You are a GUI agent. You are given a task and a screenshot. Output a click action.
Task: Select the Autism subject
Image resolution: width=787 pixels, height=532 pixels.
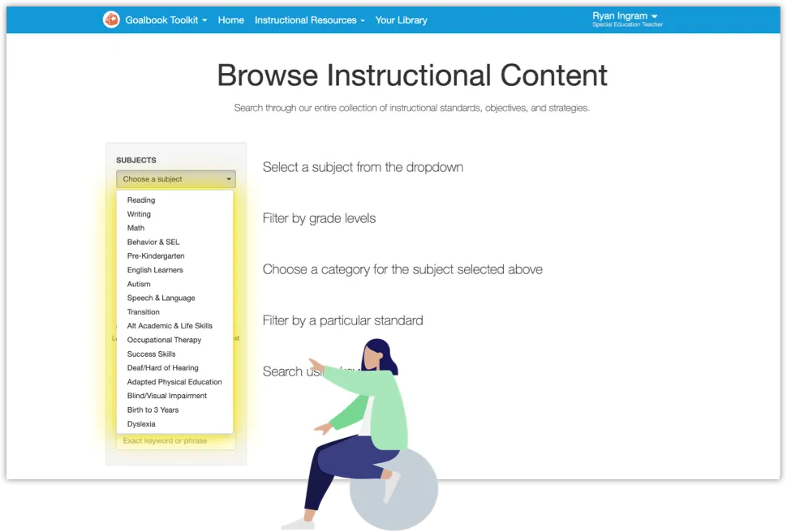point(139,284)
